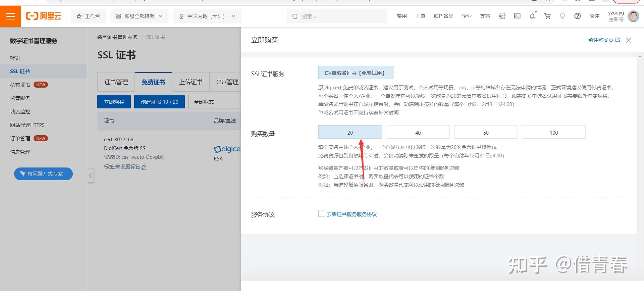Edit tag pencil icon for cert-8072169

pyautogui.click(x=144, y=167)
